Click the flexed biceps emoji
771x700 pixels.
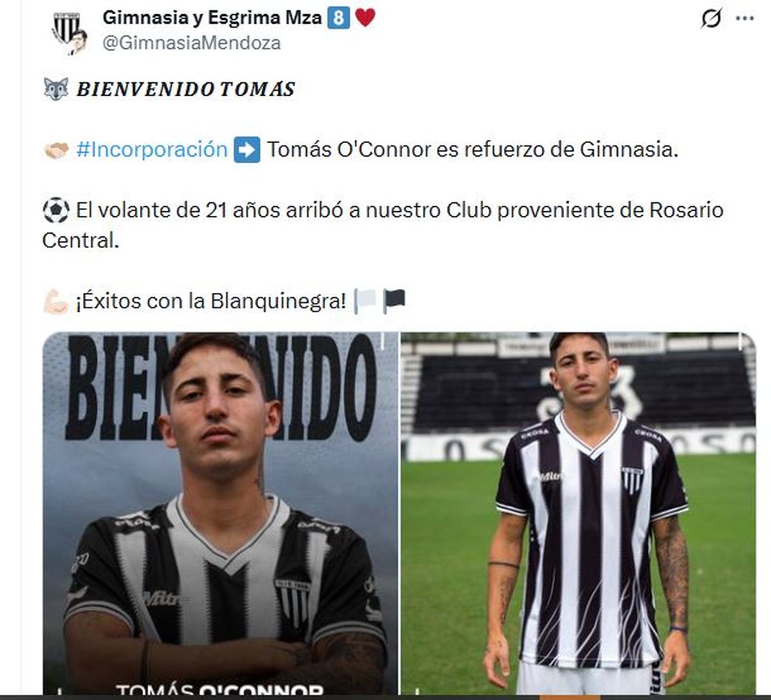point(56,301)
